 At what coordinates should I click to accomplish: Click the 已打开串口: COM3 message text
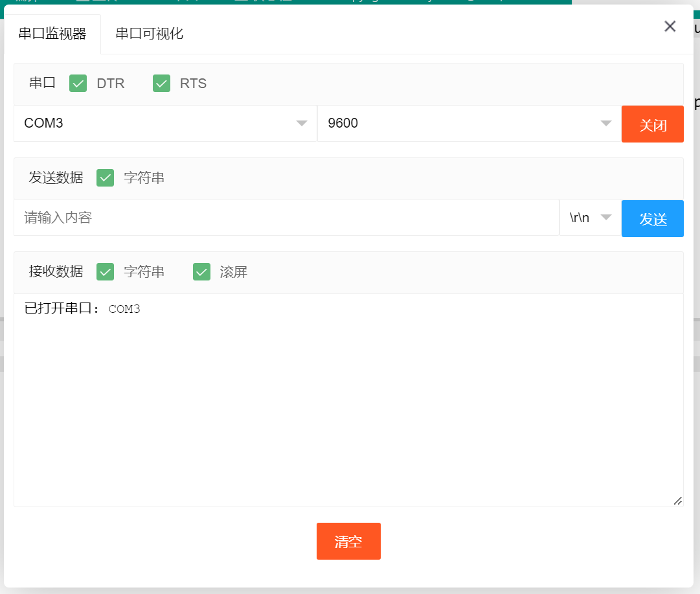point(82,309)
